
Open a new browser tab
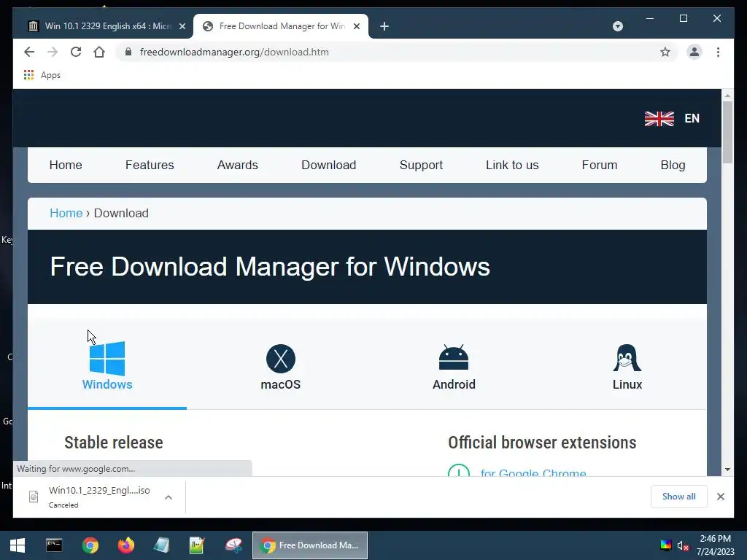384,26
